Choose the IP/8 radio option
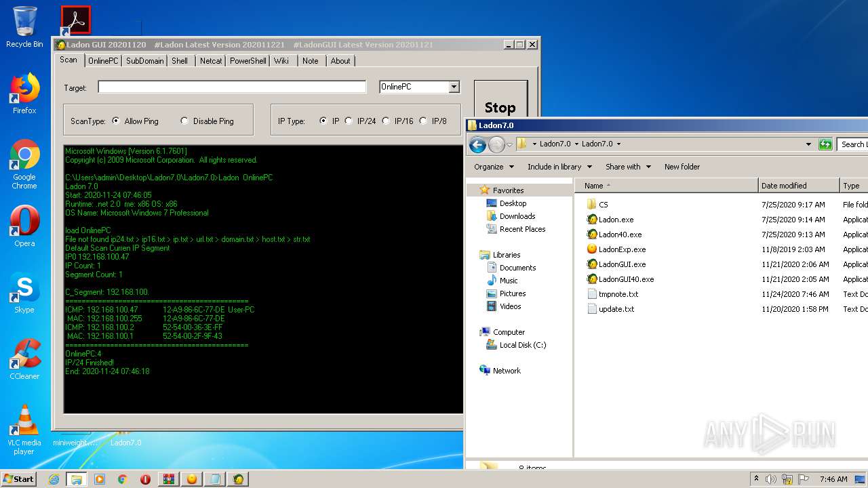The width and height of the screenshot is (868, 488). point(423,121)
